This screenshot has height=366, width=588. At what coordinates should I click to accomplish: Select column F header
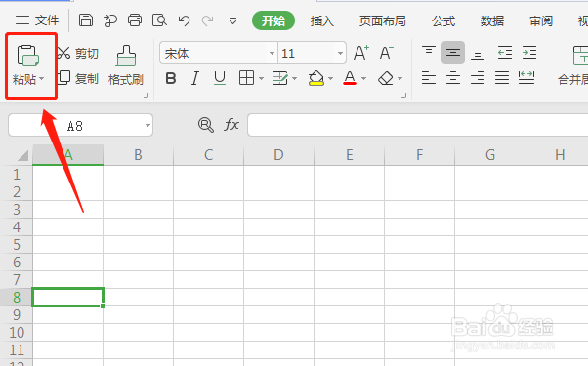click(x=420, y=155)
